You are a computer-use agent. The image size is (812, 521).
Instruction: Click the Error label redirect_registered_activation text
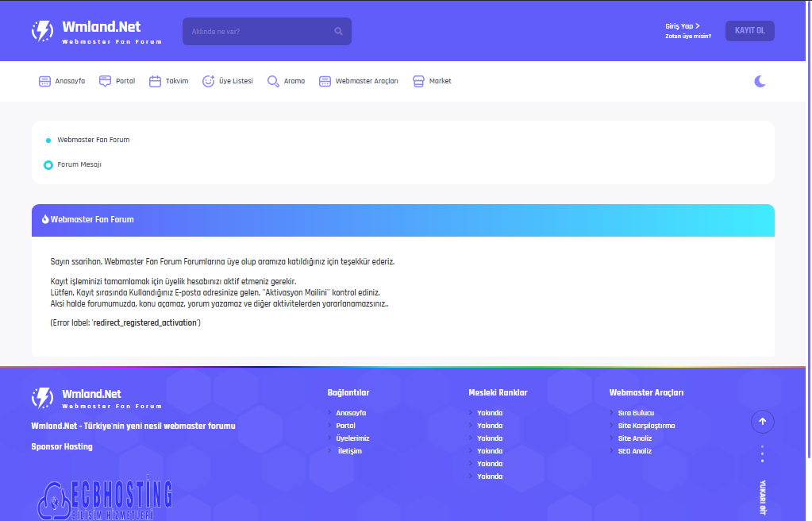[x=125, y=322]
